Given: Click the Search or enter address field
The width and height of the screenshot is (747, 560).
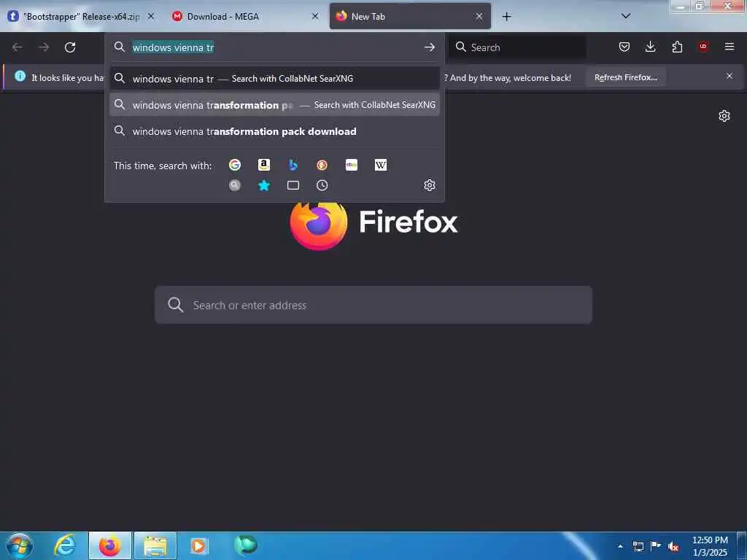Looking at the screenshot, I should point(373,305).
